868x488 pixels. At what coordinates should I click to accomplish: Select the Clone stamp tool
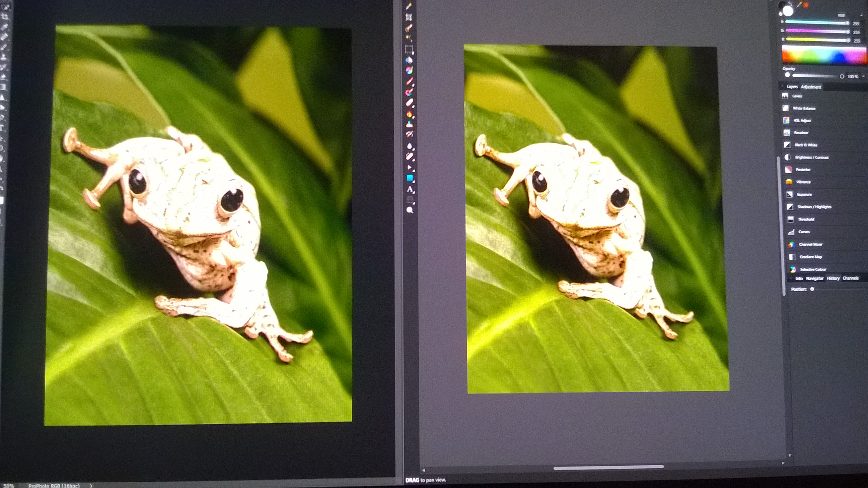410,124
